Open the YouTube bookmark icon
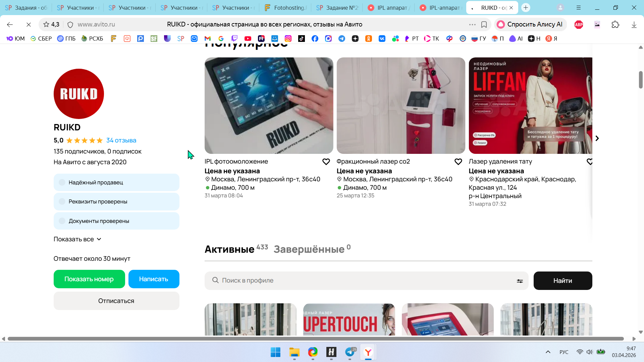 [248, 39]
